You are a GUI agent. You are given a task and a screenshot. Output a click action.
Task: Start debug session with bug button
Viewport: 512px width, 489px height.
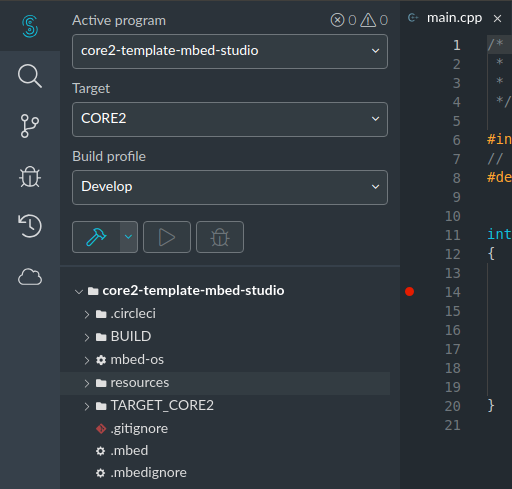point(220,237)
